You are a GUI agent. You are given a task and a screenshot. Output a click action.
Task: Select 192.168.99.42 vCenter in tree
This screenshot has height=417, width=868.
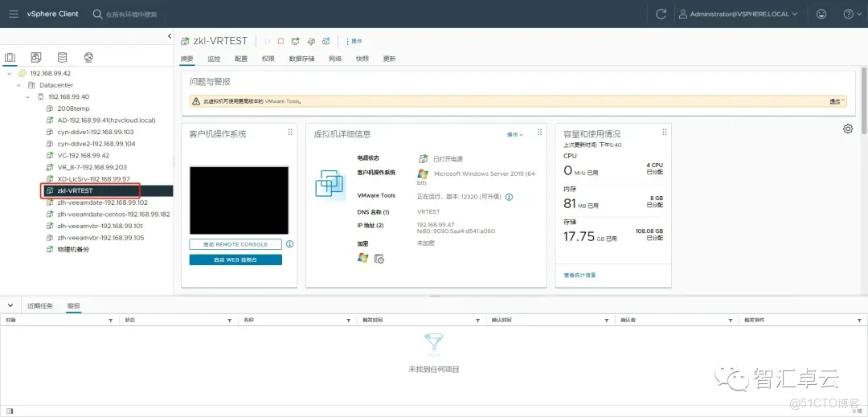[51, 74]
